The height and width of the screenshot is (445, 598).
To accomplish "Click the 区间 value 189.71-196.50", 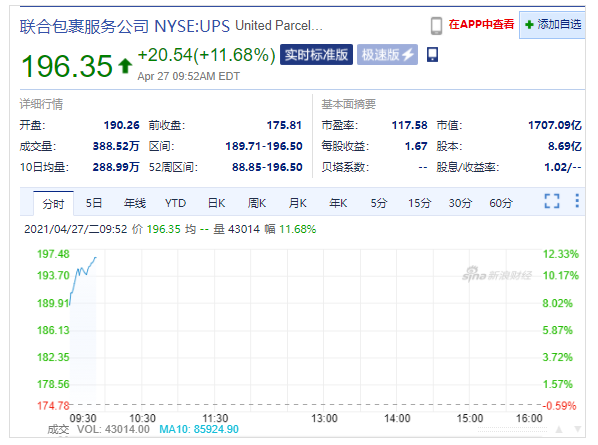I will click(x=264, y=146).
